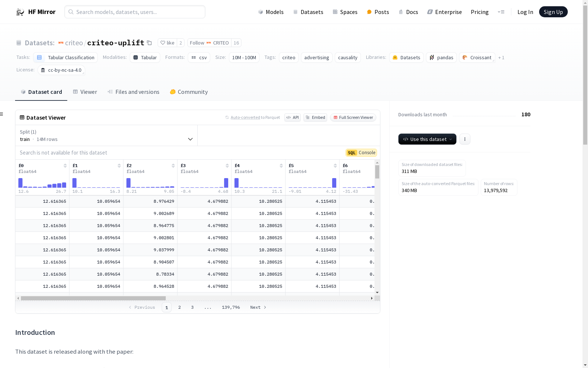Image resolution: width=588 pixels, height=368 pixels.
Task: Click the search models input field
Action: coord(135,12)
